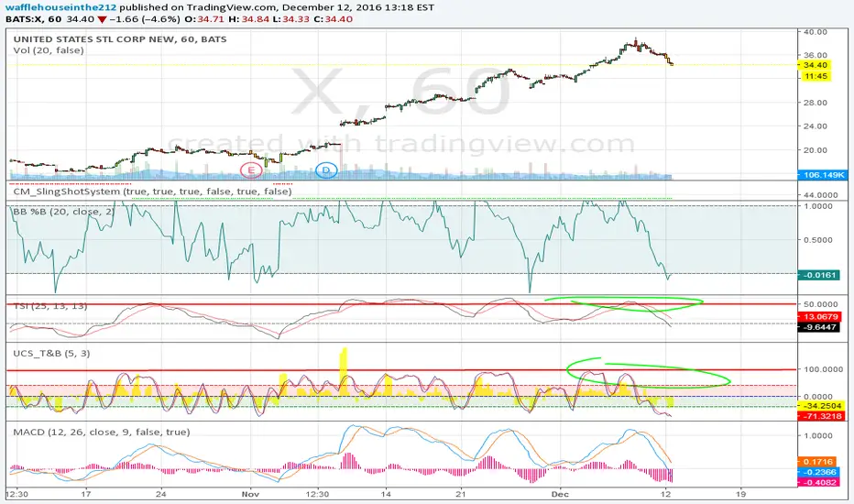The width and height of the screenshot is (854, 504).
Task: Click the yellow 34.40 current price tag
Action: coord(816,65)
